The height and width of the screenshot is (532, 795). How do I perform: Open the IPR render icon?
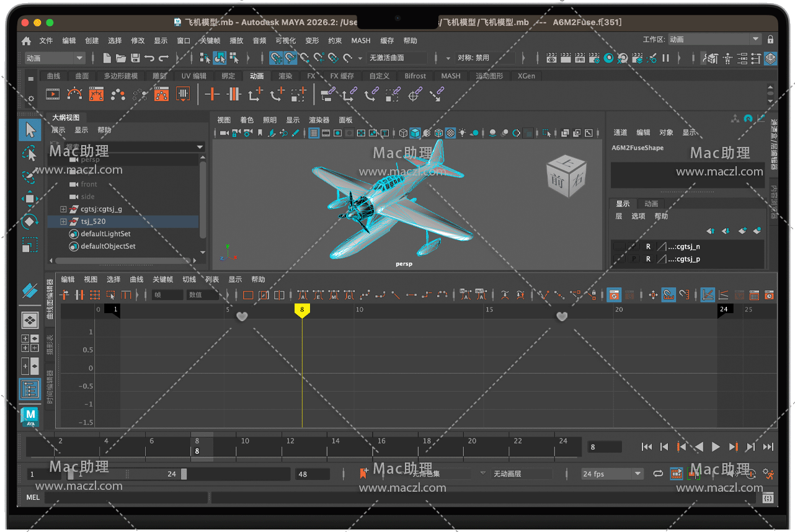[x=580, y=58]
